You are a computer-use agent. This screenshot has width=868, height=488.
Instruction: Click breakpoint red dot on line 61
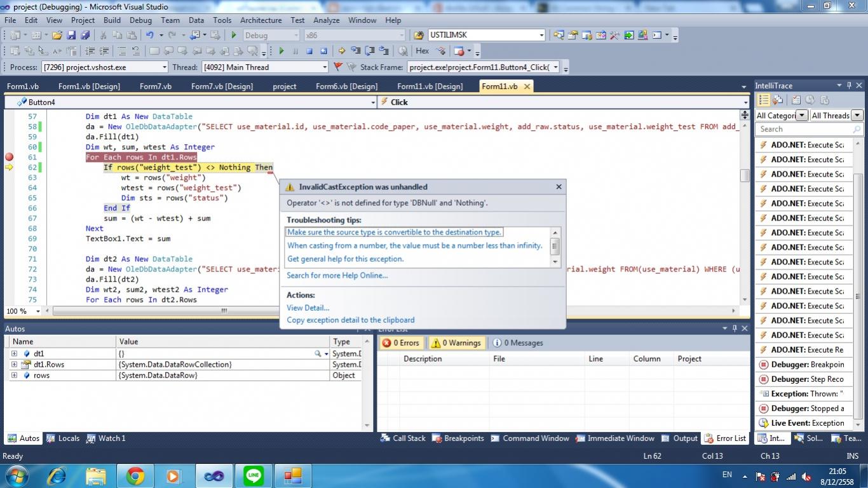click(9, 157)
